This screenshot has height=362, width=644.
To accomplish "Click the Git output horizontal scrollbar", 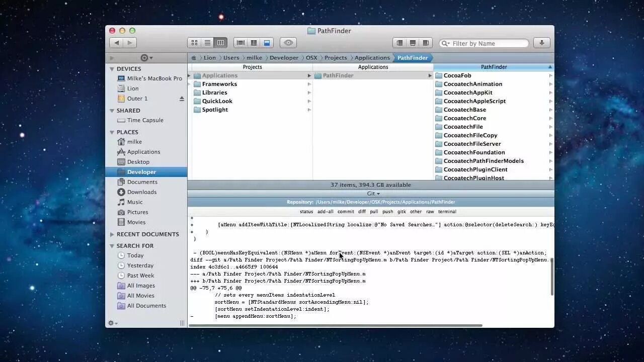I will coord(336,325).
